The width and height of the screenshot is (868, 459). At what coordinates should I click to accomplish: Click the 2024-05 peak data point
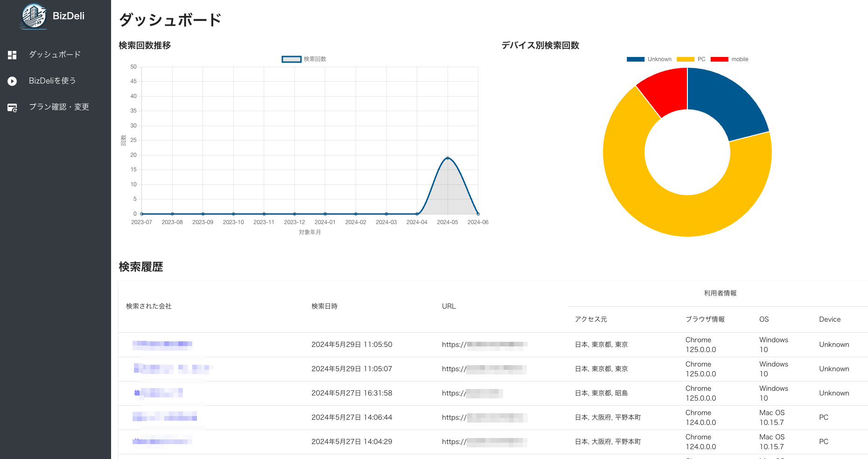tap(448, 158)
